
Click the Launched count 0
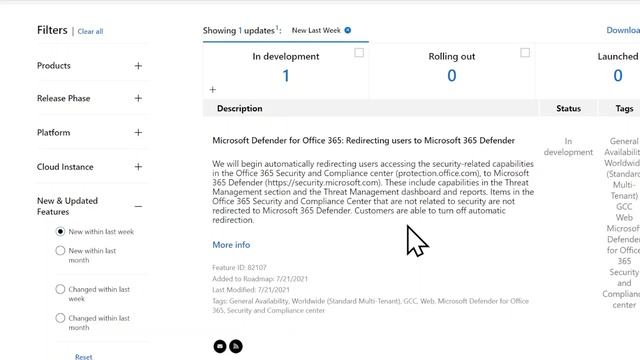(618, 76)
